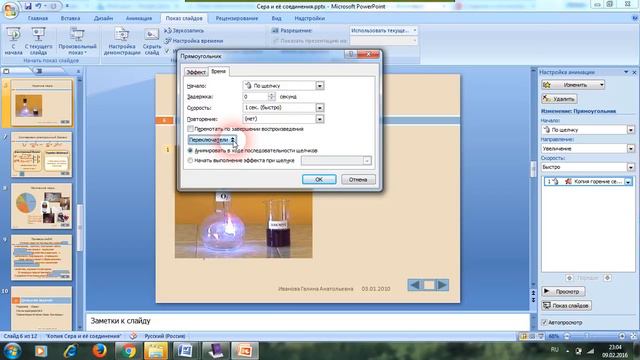Select Начать выполнение эффекта при щелчке radio
640x360 pixels.
[190, 161]
